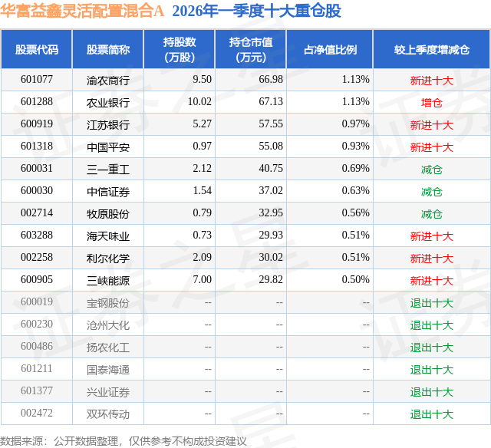Viewport: 491px width, 448px height.
Task: Click the holding value 40.75
Action: [x=271, y=169]
